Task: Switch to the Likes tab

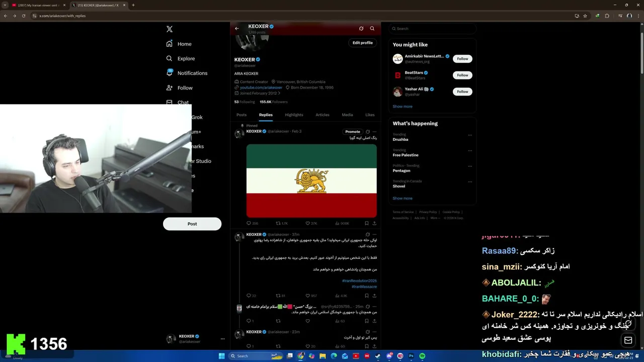Action: 370,115
